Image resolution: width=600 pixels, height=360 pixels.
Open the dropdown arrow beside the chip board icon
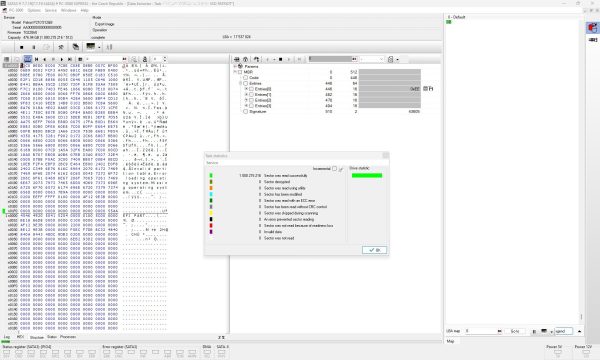(99, 47)
